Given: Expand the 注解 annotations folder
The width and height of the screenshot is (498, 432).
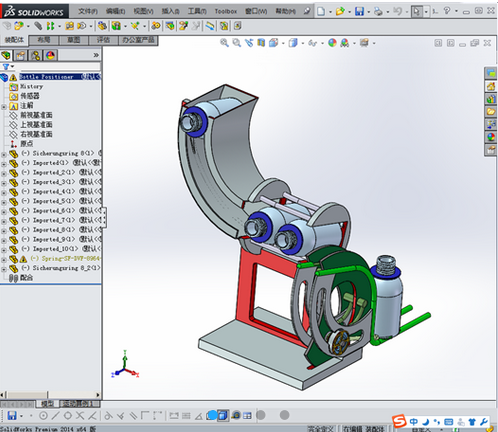Looking at the screenshot, I should (4, 107).
